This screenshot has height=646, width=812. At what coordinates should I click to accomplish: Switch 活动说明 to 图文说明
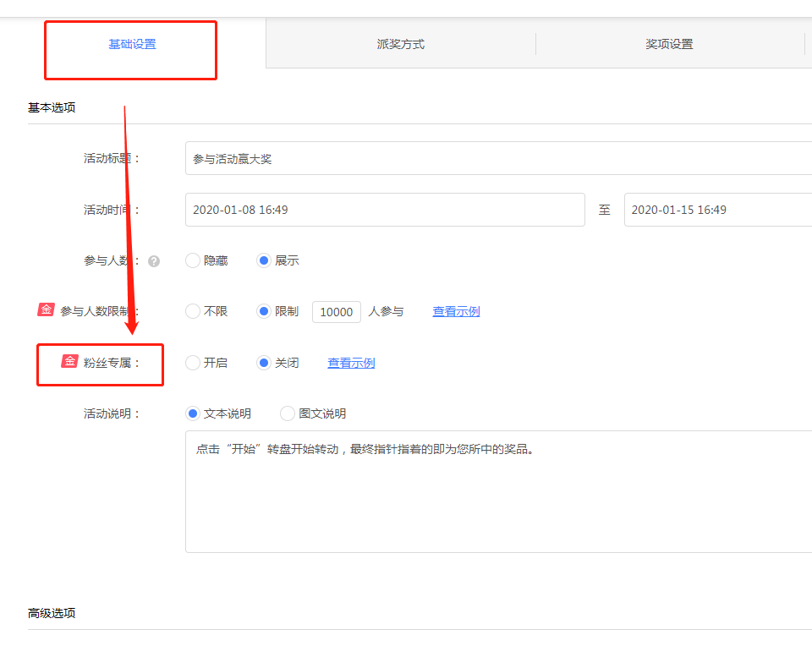tap(288, 413)
